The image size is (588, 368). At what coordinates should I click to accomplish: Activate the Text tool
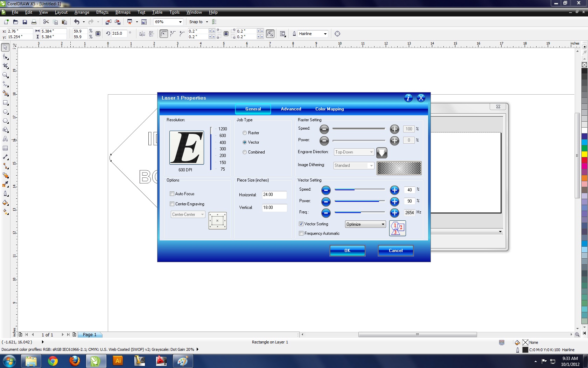5,139
